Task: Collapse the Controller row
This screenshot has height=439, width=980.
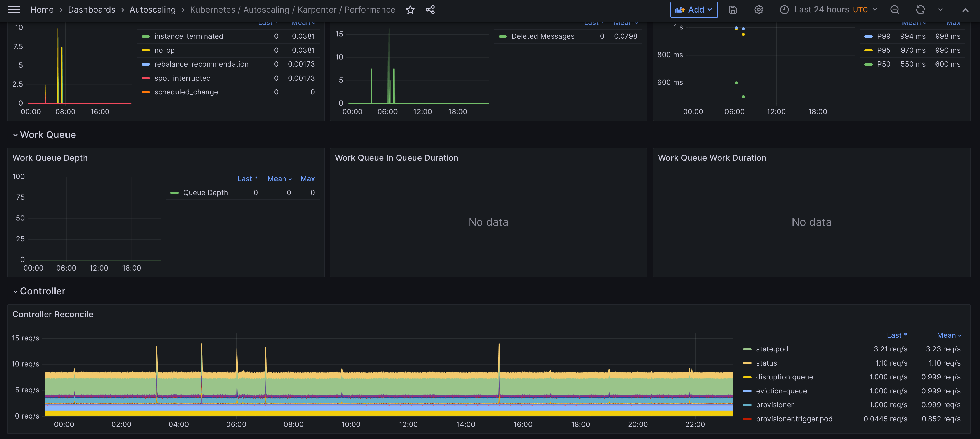Action: [42, 291]
